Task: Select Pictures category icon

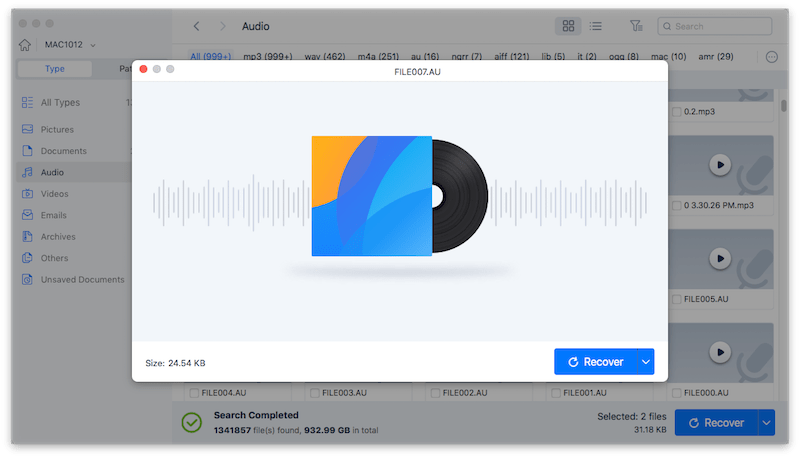Action: (28, 129)
